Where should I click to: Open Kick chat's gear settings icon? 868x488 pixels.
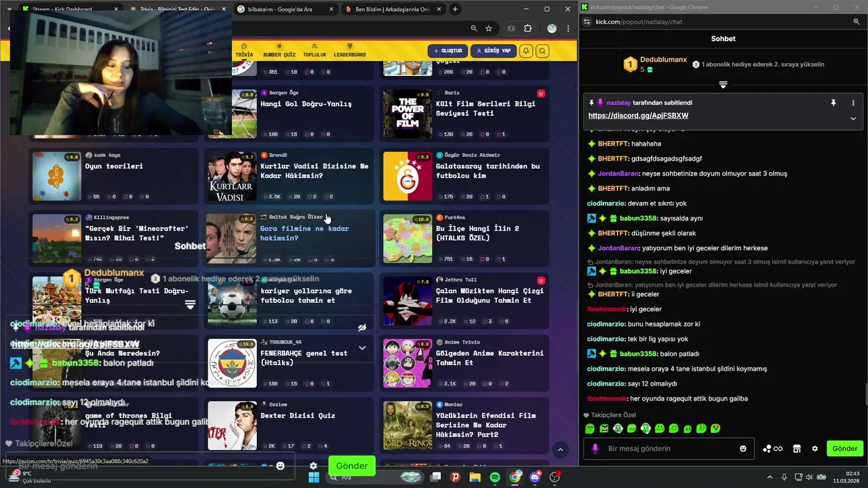click(814, 449)
